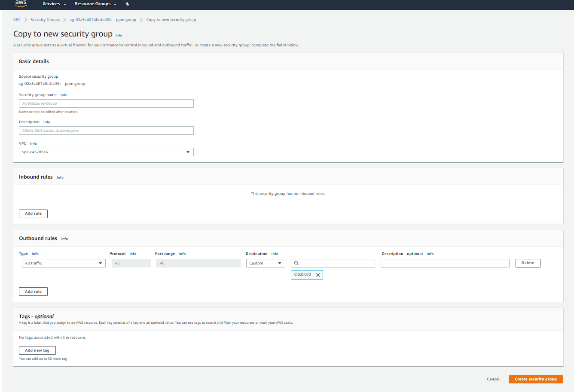Screen dimensions: 574x392
Task: Click the pin/favorites icon in navbar
Action: coord(127,4)
